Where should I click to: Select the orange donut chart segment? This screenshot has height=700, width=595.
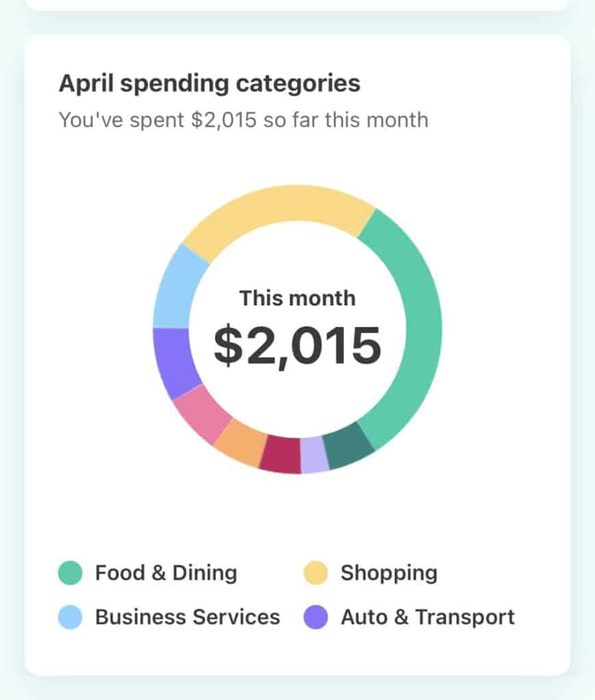tap(240, 443)
